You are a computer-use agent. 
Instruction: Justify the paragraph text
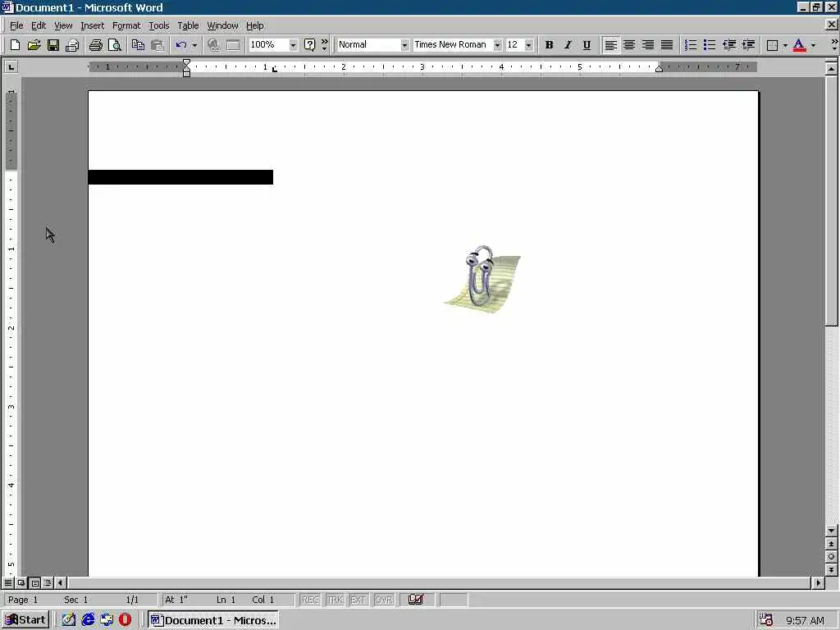667,45
